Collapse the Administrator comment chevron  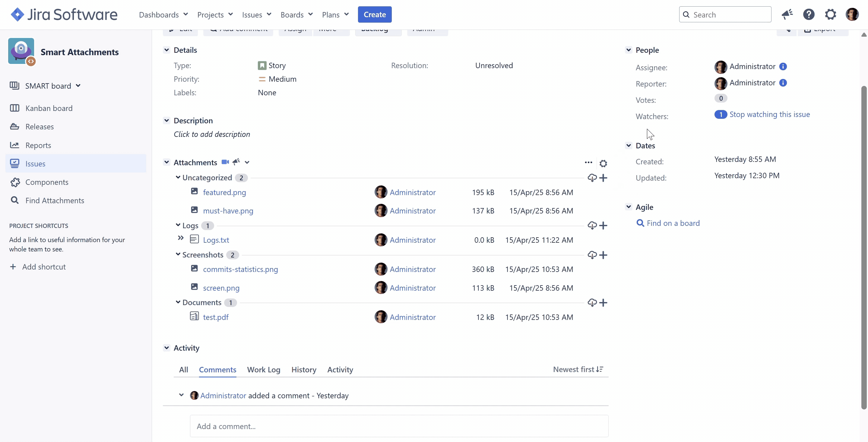click(181, 395)
